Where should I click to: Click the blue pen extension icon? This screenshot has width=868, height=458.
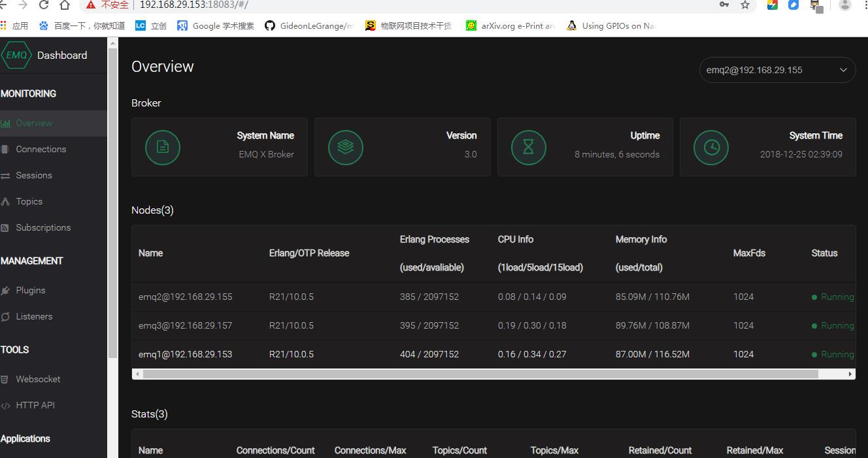(793, 5)
